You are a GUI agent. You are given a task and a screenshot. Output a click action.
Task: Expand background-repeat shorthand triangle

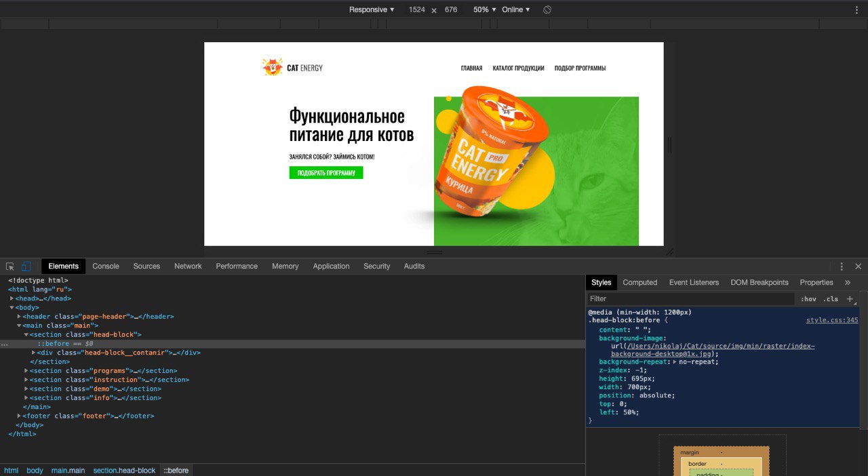[x=674, y=362]
